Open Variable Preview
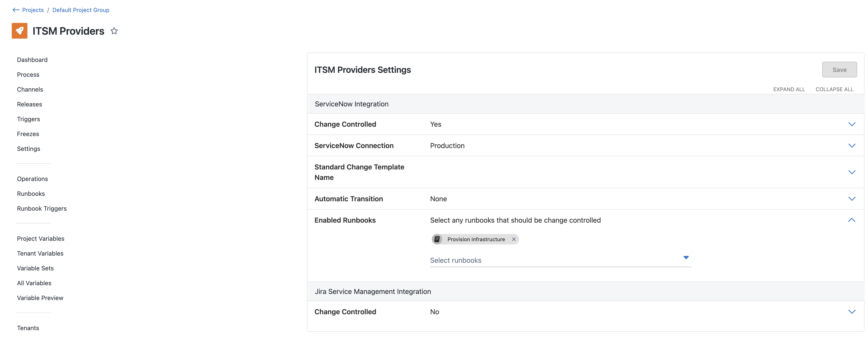This screenshot has width=868, height=338. [x=40, y=298]
